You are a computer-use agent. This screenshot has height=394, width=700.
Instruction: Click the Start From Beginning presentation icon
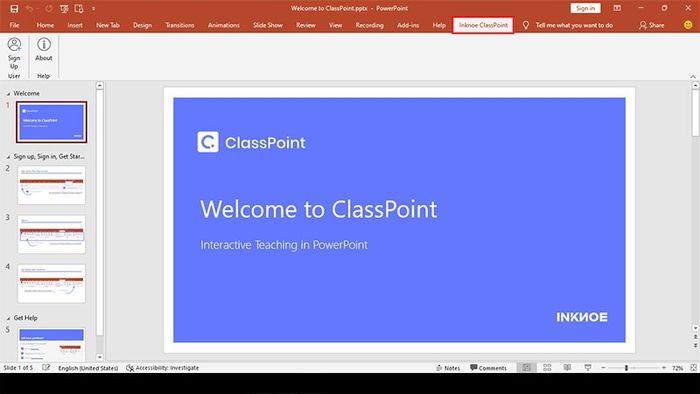(64, 8)
